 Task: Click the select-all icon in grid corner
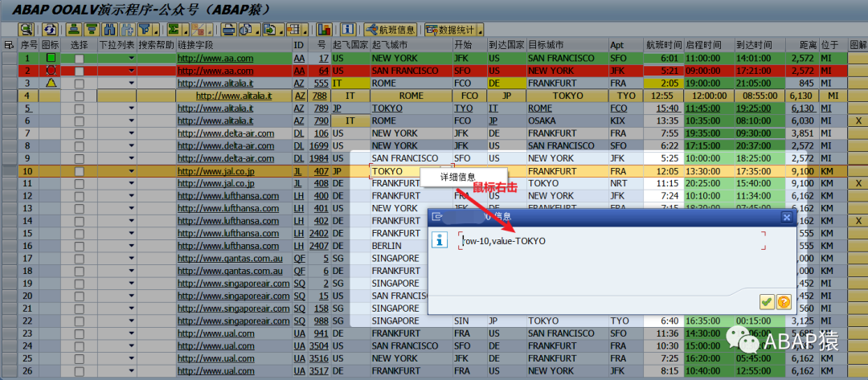[x=8, y=45]
